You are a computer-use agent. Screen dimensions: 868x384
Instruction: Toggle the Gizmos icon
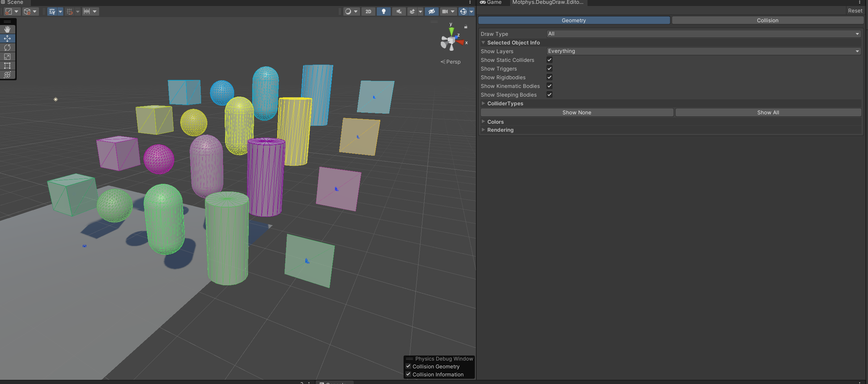click(x=463, y=11)
